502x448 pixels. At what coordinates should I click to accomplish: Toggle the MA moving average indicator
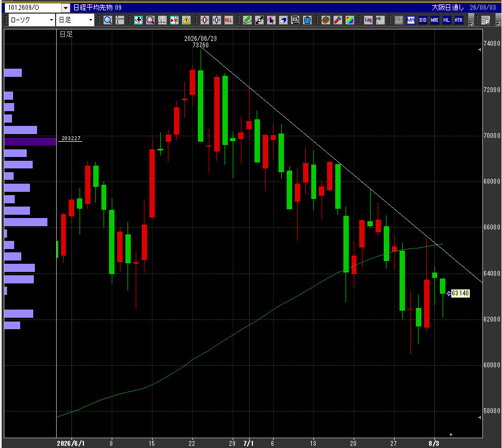411,20
